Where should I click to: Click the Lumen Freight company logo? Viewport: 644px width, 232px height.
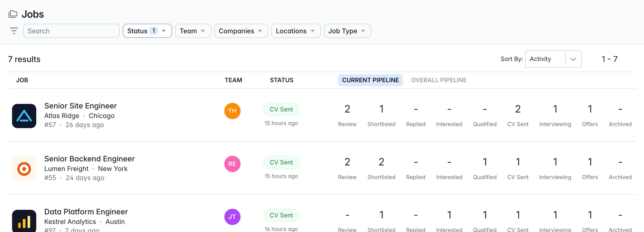point(24,169)
